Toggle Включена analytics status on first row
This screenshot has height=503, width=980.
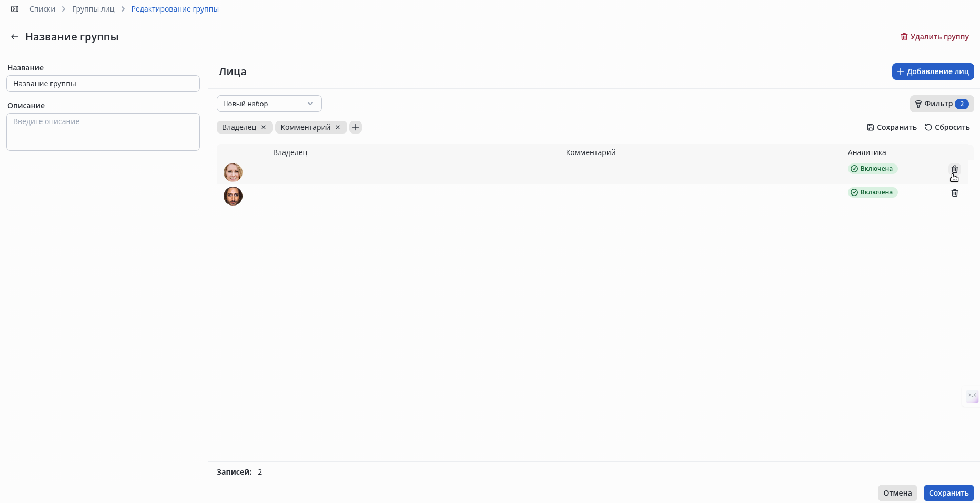[873, 169]
